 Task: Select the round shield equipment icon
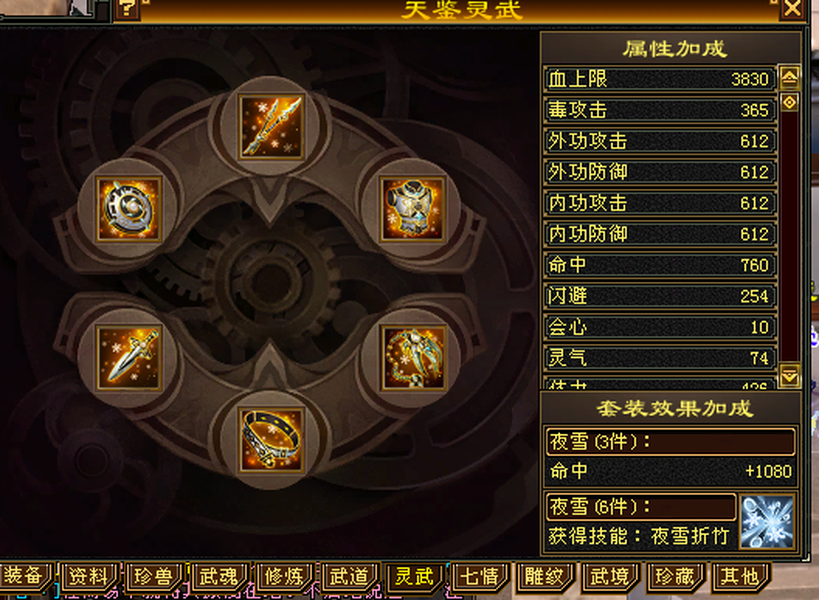pyautogui.click(x=128, y=209)
